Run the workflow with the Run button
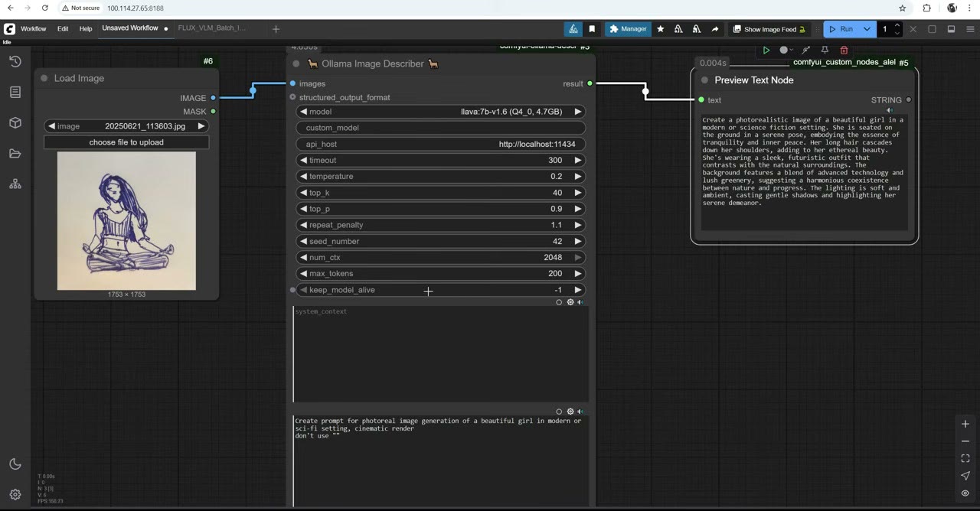The width and height of the screenshot is (980, 511). pos(841,29)
